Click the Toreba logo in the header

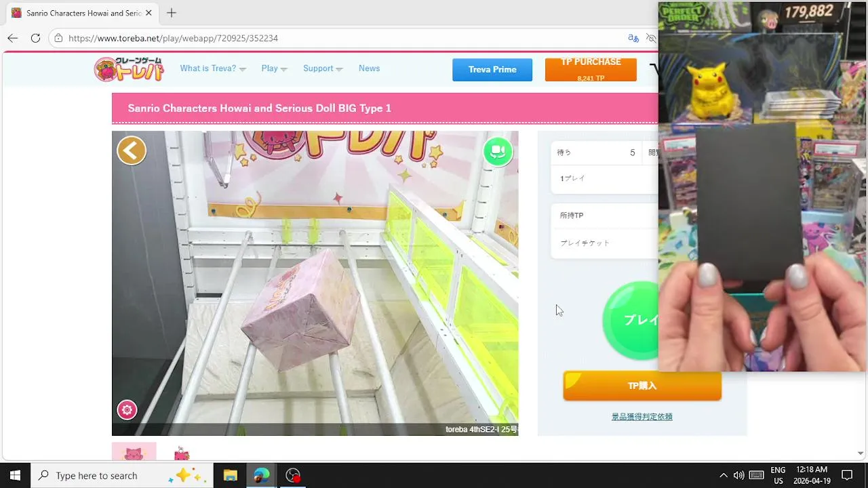(129, 69)
